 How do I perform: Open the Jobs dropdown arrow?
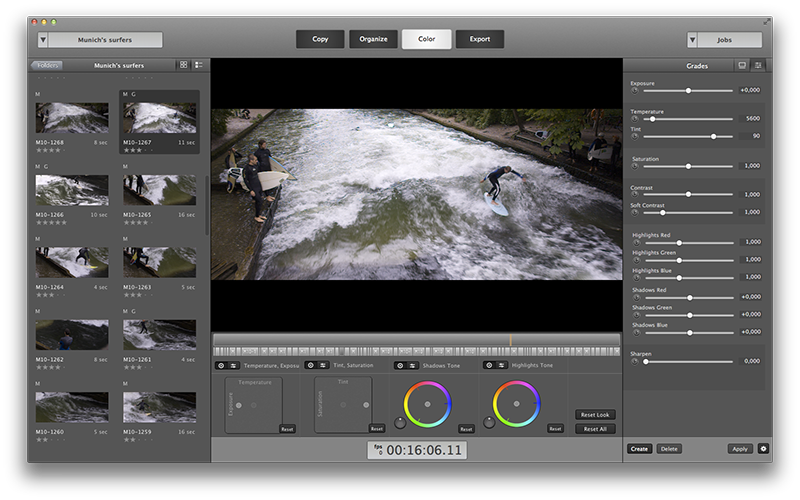pyautogui.click(x=692, y=40)
